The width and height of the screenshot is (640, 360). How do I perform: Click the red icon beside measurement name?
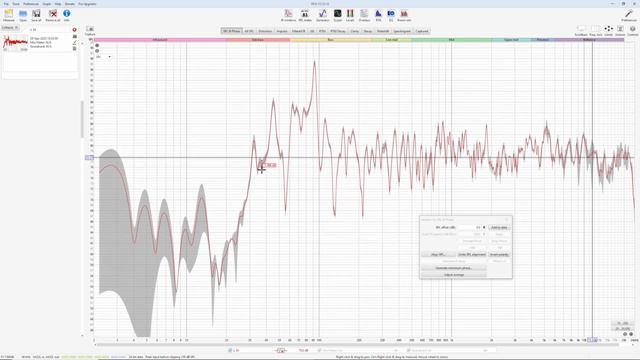(74, 30)
